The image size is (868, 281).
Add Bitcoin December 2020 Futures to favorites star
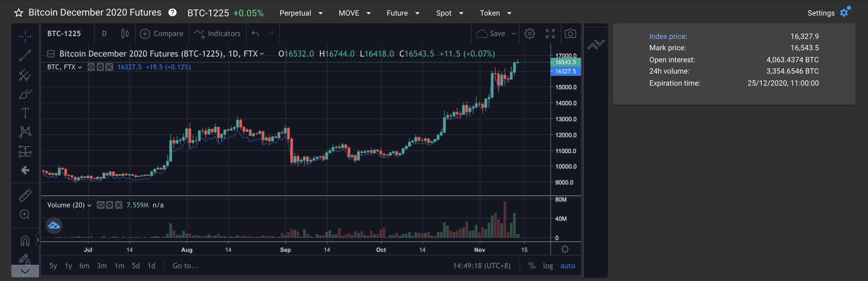pyautogui.click(x=18, y=13)
